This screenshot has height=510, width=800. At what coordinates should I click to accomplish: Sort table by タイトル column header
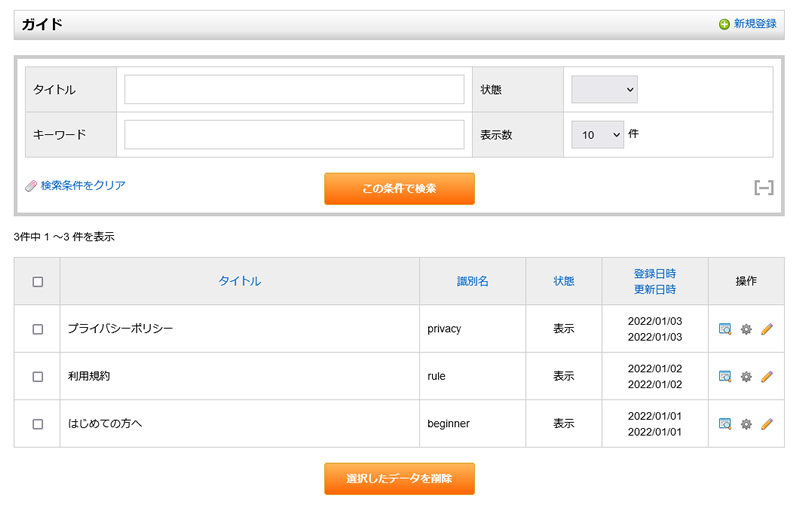(x=240, y=282)
